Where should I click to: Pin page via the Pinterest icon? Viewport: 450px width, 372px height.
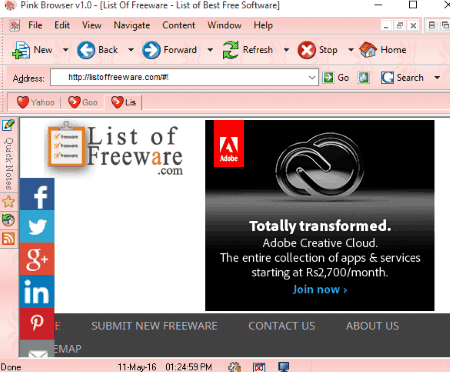(37, 323)
